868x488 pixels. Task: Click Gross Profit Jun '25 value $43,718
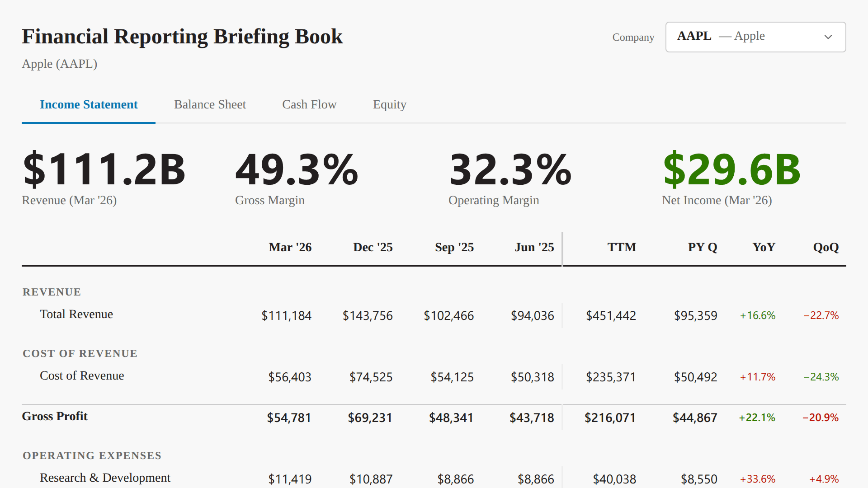tap(532, 418)
